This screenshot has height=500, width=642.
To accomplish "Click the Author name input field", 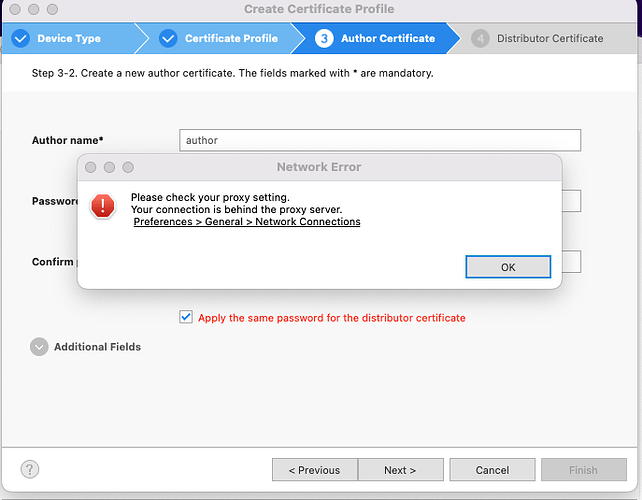I will click(380, 140).
